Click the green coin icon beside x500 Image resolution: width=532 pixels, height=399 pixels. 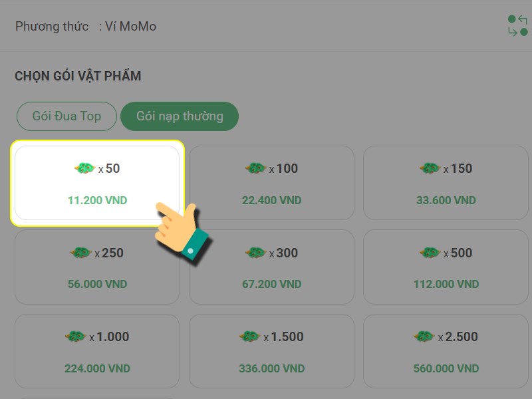pos(430,253)
